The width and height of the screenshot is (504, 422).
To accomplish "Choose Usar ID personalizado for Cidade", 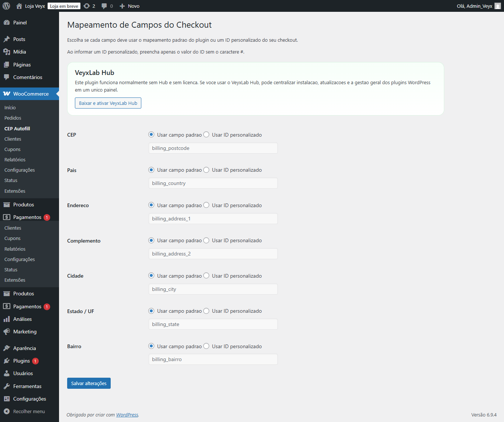I will tap(206, 275).
